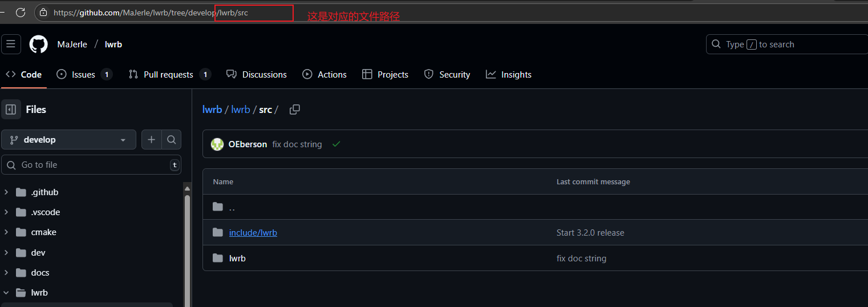Open 'Start 3.2.0 release' commit message
The image size is (868, 307).
590,233
